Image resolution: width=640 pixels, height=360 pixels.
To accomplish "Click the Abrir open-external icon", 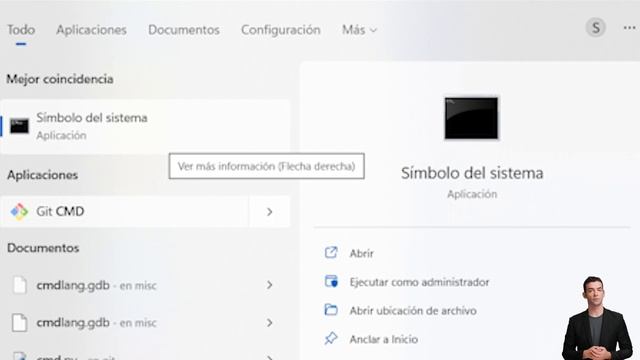I will click(331, 253).
